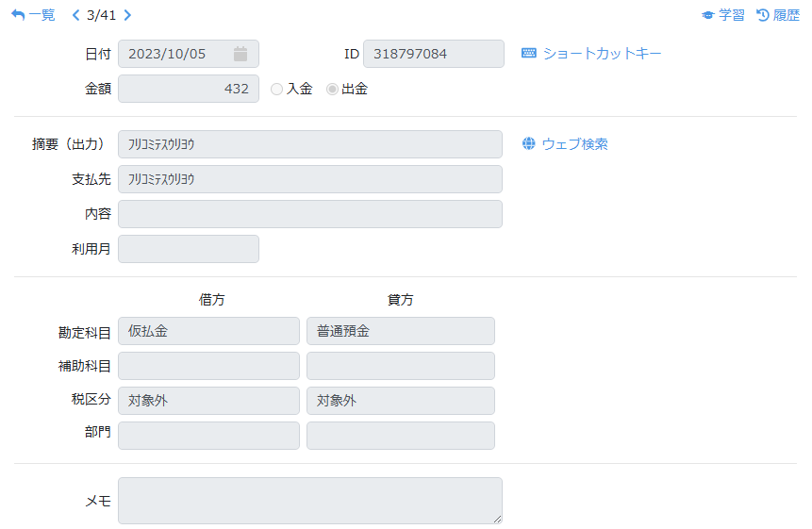
Task: Click the keyboard icon beside ショートカットキー
Action: tap(529, 54)
